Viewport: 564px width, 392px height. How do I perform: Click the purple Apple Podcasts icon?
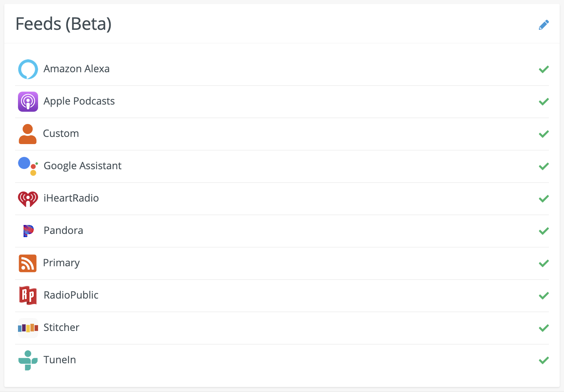point(28,101)
